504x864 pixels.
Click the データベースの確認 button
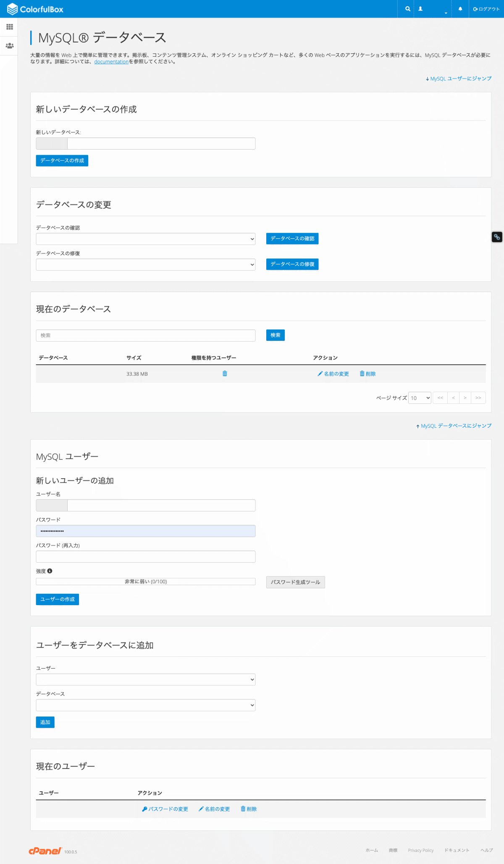[292, 239]
